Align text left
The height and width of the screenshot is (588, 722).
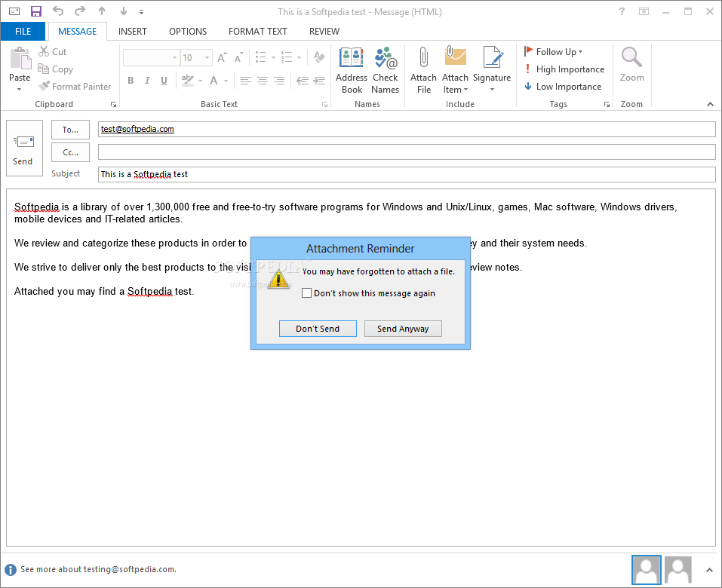245,81
